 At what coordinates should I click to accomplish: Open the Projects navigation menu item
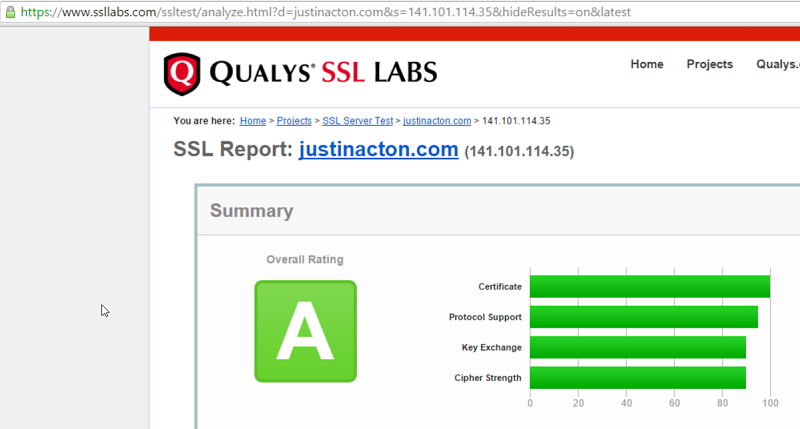[709, 64]
